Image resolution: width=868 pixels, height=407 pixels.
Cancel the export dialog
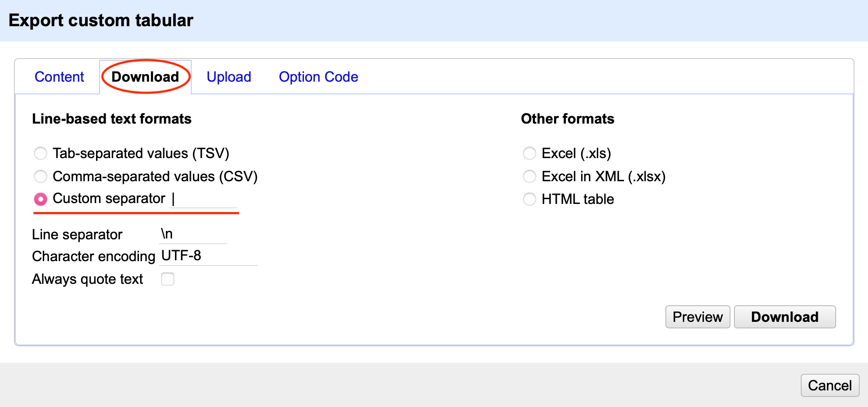[x=830, y=385]
